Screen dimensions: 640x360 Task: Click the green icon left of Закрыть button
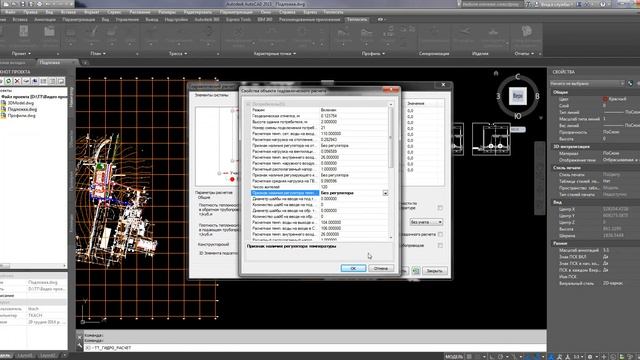tap(416, 270)
